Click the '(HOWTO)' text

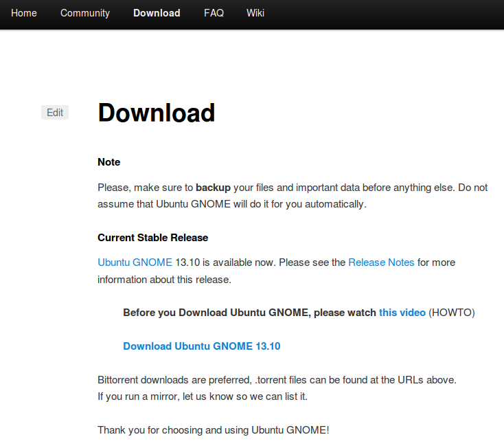(452, 313)
